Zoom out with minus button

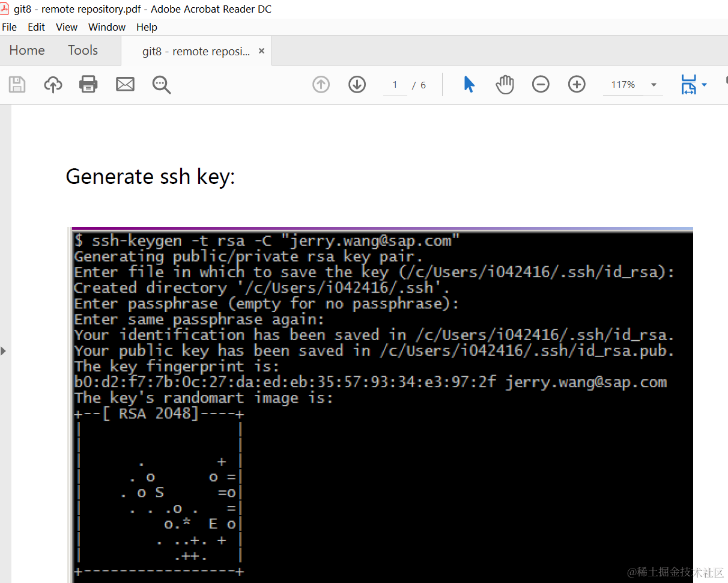pyautogui.click(x=541, y=85)
